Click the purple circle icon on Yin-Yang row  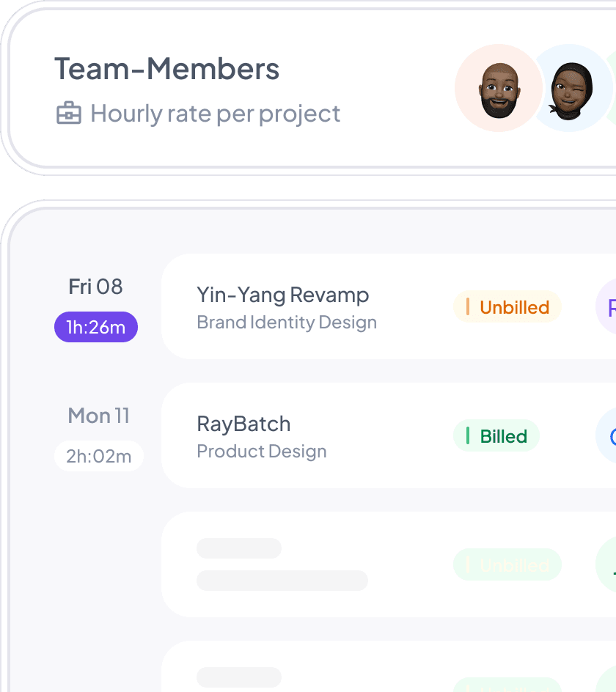coord(607,306)
